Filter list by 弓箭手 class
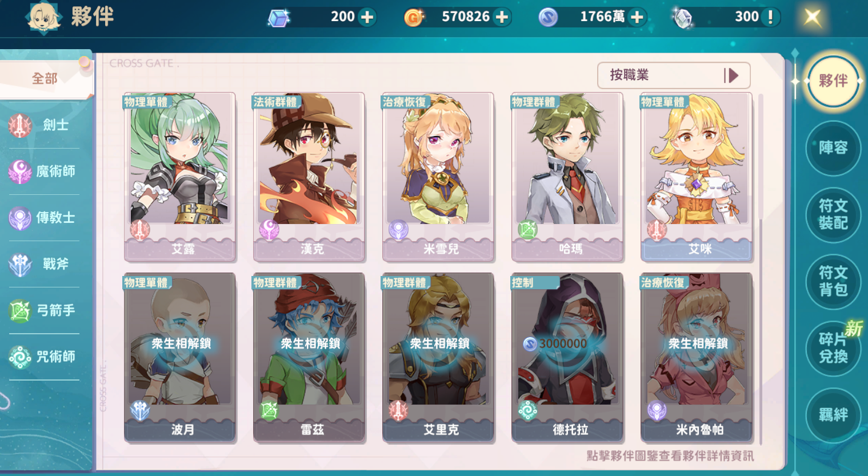 click(x=44, y=310)
